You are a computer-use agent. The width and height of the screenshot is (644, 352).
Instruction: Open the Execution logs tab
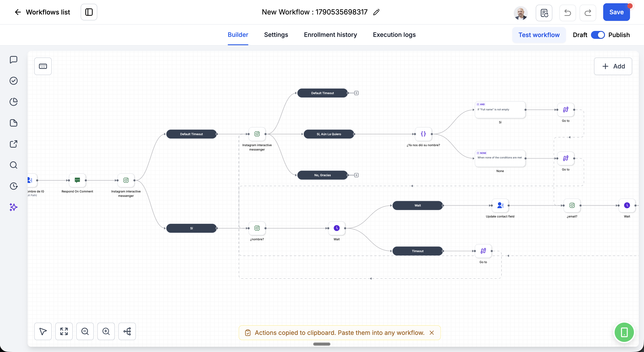click(394, 35)
